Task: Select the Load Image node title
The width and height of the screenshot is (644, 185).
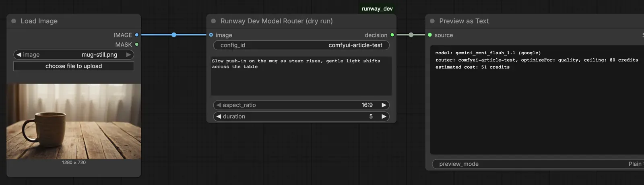Action: point(39,21)
